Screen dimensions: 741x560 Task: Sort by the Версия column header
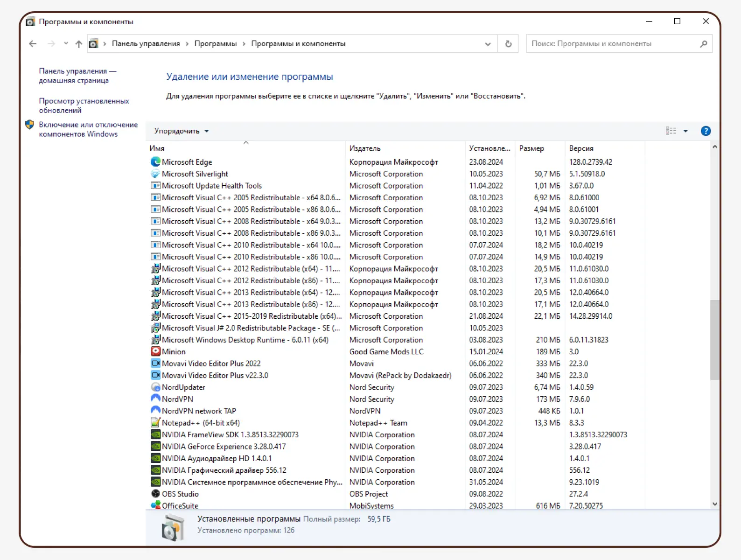pyautogui.click(x=605, y=148)
